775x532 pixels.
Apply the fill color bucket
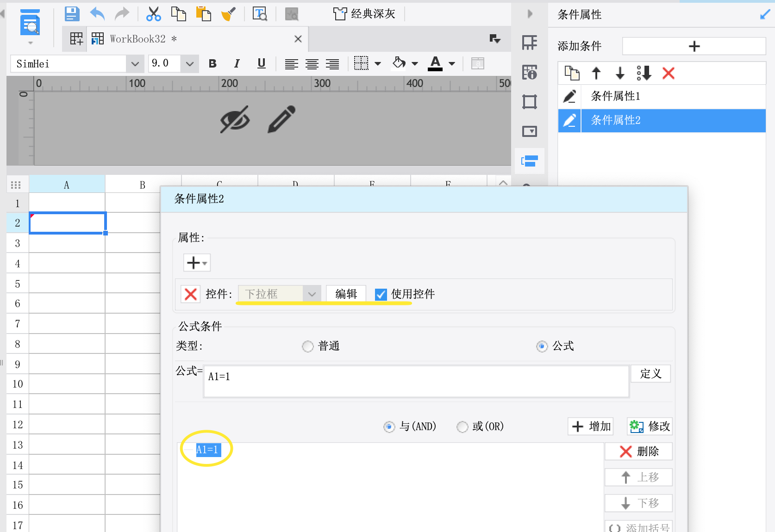click(x=399, y=63)
